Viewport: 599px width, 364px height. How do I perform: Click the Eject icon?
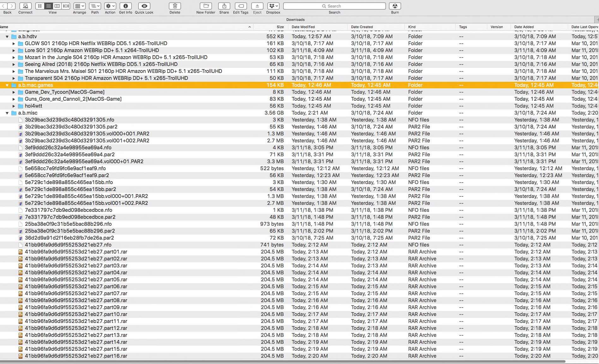coord(257,6)
